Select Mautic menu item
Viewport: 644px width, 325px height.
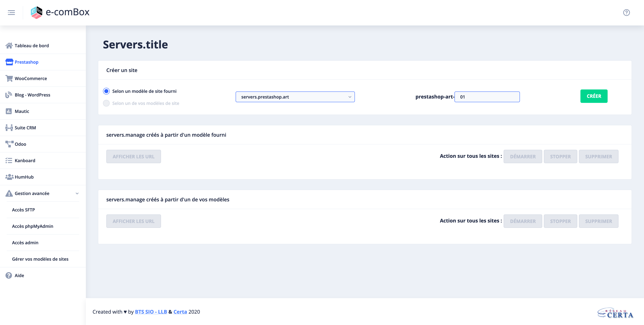click(43, 111)
